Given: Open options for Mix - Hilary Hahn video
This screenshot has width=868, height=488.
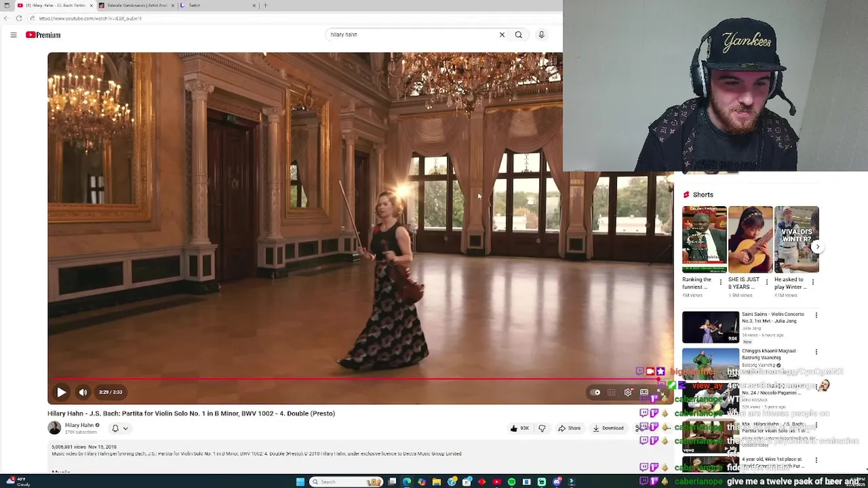Looking at the screenshot, I should (x=816, y=426).
